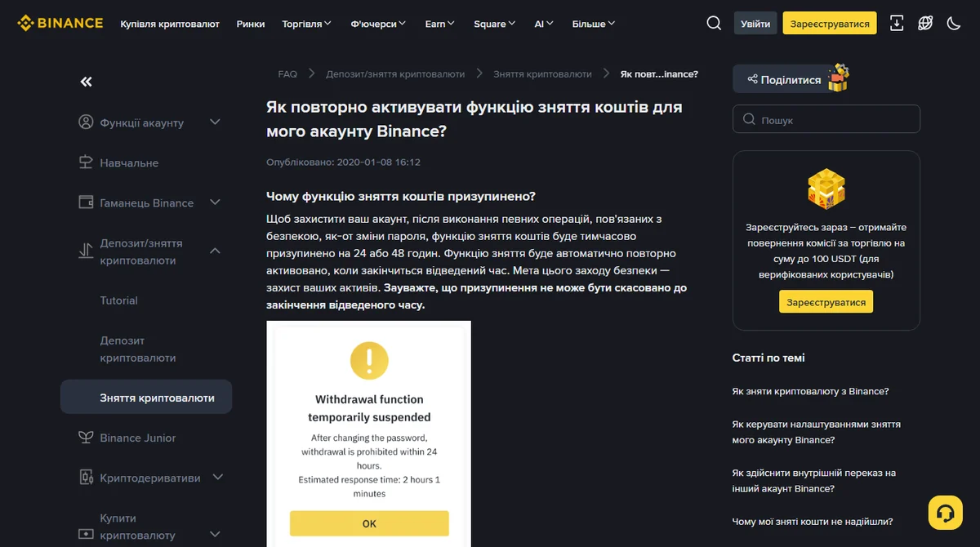Click the Опубліковано date text
The width and height of the screenshot is (980, 547).
tap(343, 162)
